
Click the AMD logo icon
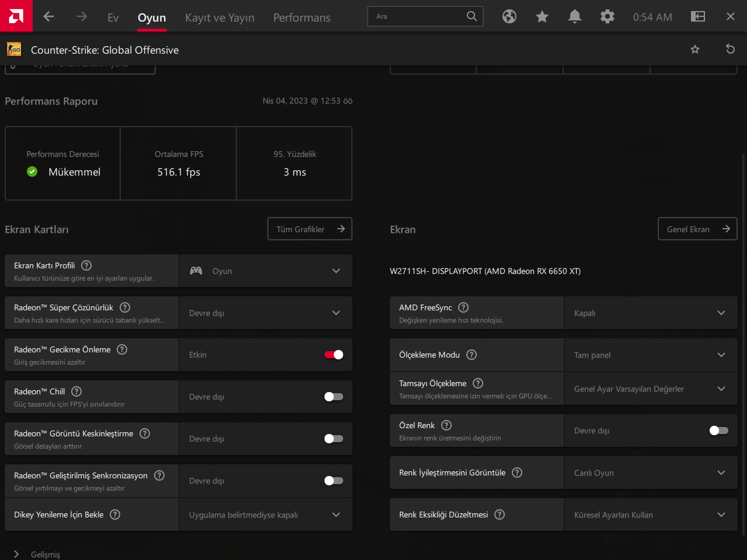click(x=16, y=16)
